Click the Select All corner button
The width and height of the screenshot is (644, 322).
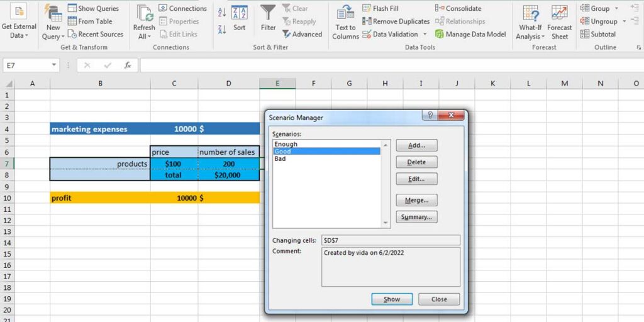pos(8,84)
